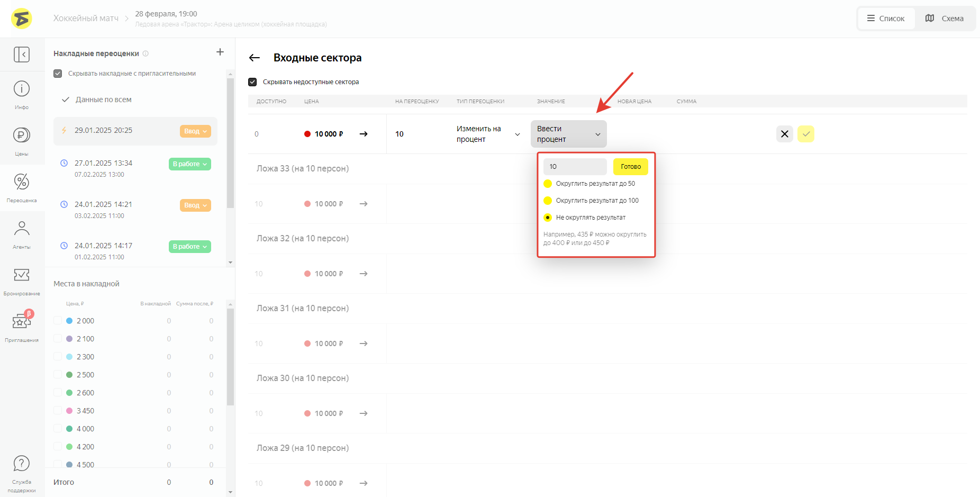Open the Агенты person icon
The height and width of the screenshot is (497, 980).
[x=22, y=229]
